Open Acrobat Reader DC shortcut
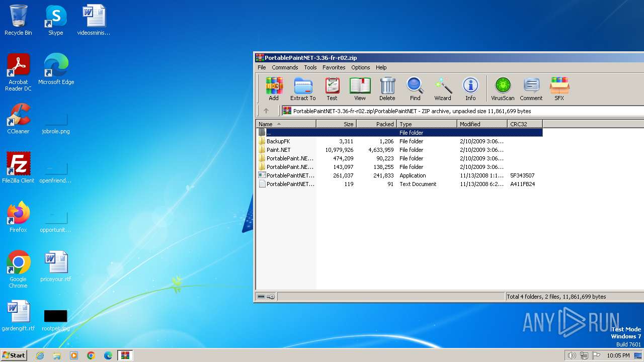This screenshot has width=644, height=362. click(x=18, y=72)
